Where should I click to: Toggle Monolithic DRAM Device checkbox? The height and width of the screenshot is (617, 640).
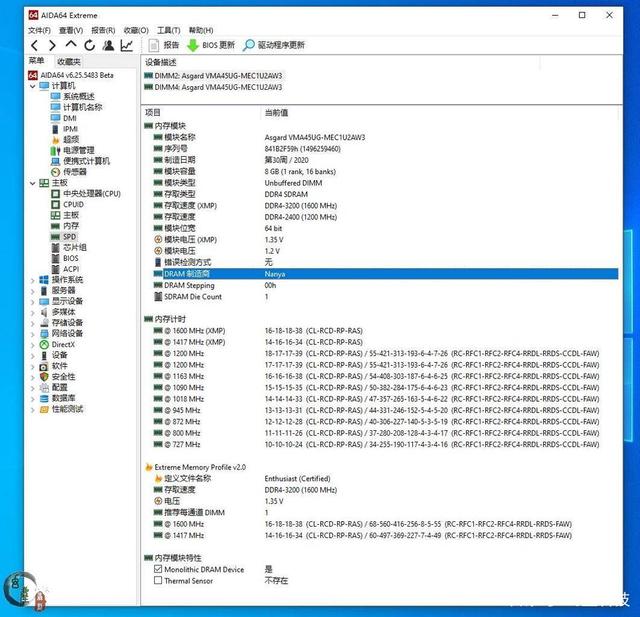(158, 569)
